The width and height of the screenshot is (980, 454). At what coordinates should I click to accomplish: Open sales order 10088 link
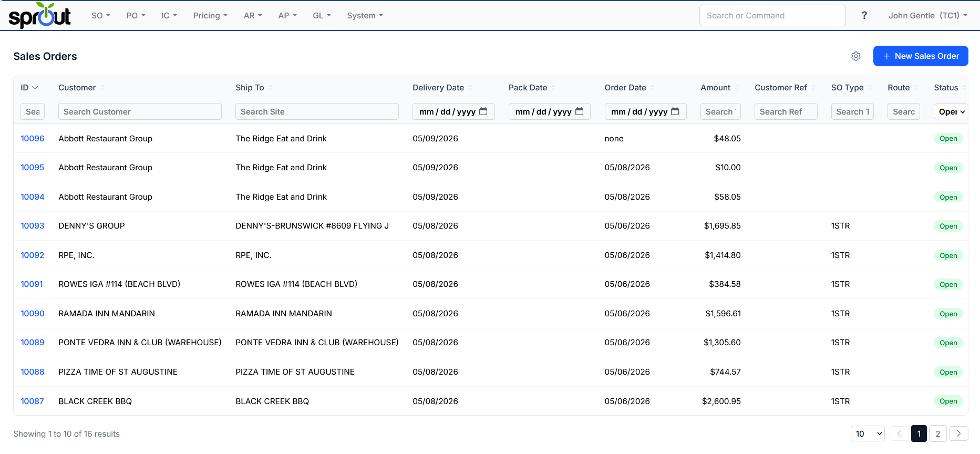point(33,372)
